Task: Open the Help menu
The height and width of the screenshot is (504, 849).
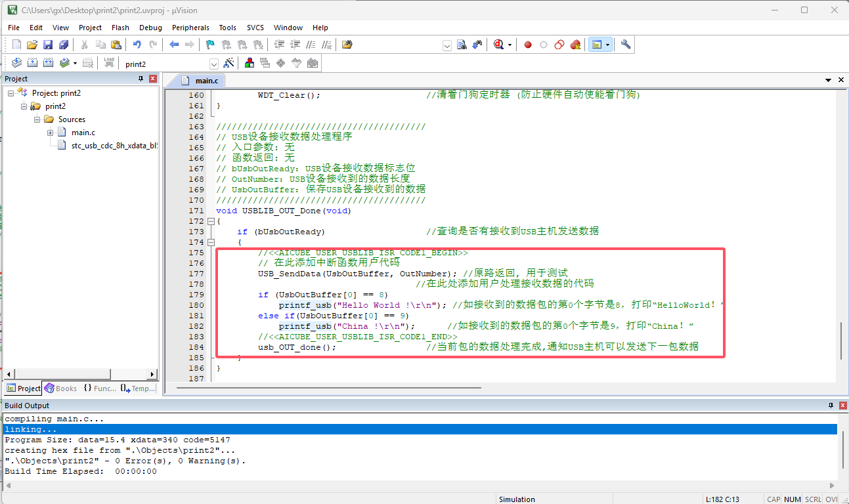Action: [320, 28]
